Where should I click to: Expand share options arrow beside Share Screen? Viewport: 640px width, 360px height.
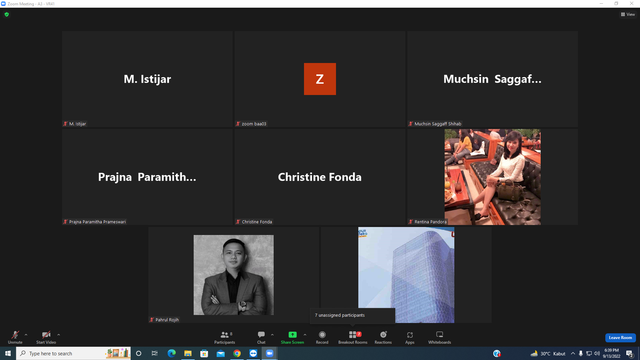coord(305,335)
